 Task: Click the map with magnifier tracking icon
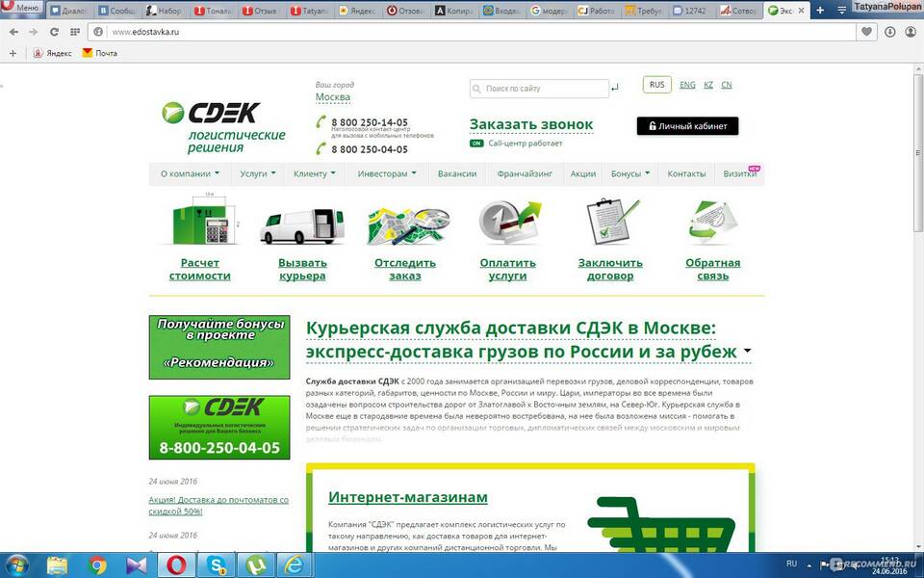click(x=407, y=225)
